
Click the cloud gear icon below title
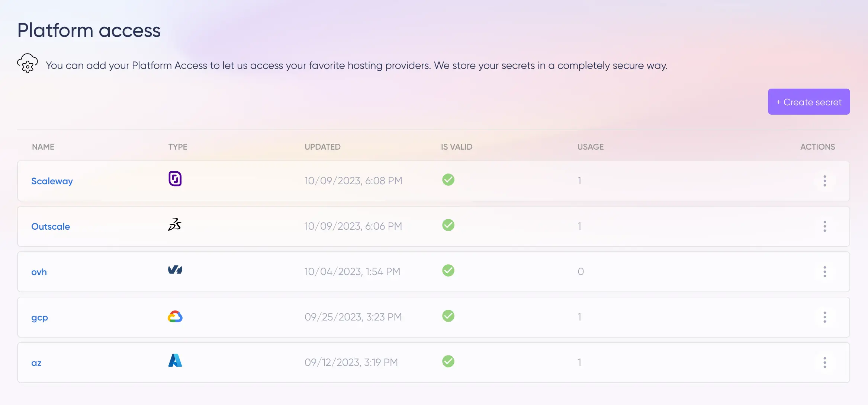[28, 64]
